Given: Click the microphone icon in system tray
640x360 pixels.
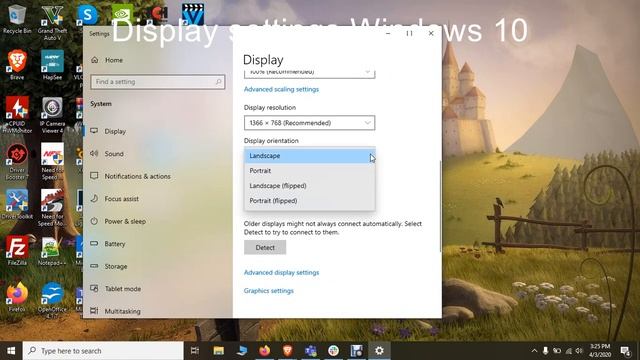Looking at the screenshot, I should [x=545, y=351].
